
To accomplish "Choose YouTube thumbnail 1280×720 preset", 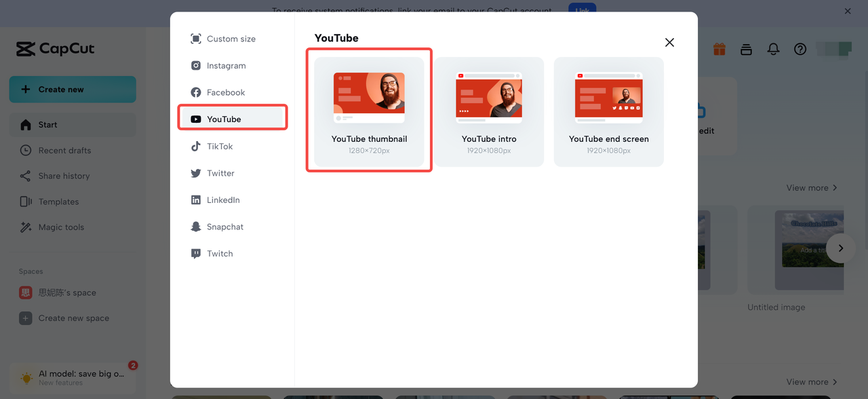I will click(369, 111).
